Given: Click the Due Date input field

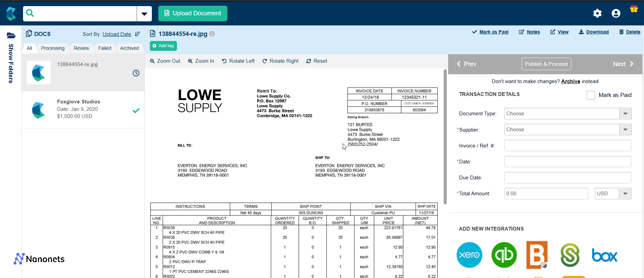Looking at the screenshot, I should coord(568,178).
